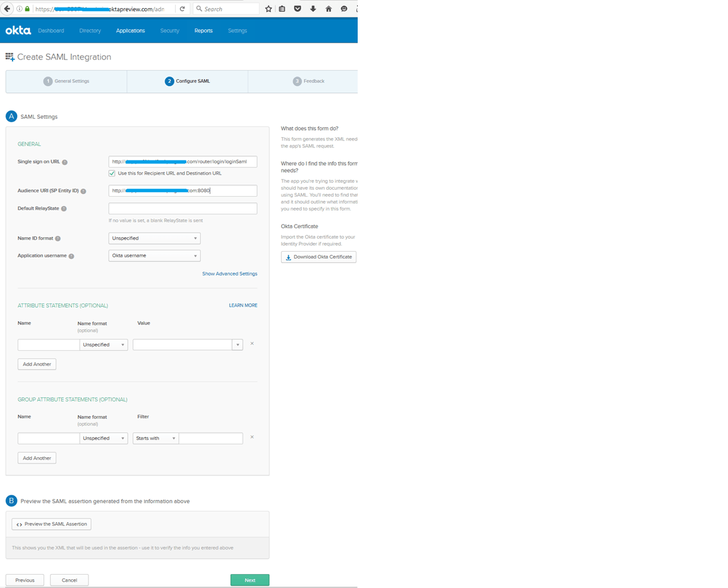This screenshot has width=728, height=588.
Task: Open the Security menu
Action: (169, 30)
